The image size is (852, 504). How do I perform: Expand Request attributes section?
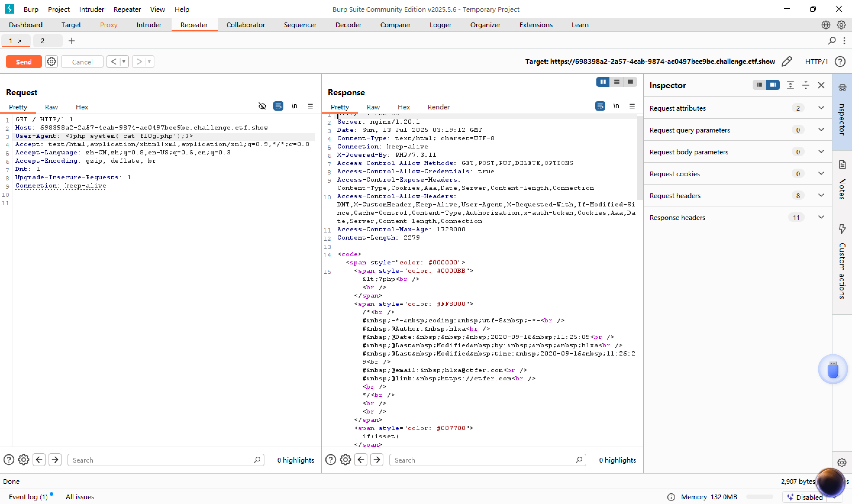point(821,108)
